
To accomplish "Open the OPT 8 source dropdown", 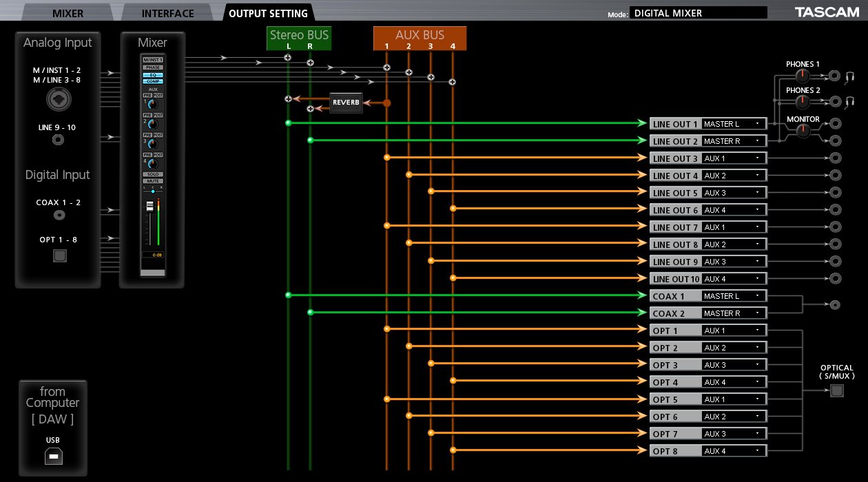I will coord(733,451).
